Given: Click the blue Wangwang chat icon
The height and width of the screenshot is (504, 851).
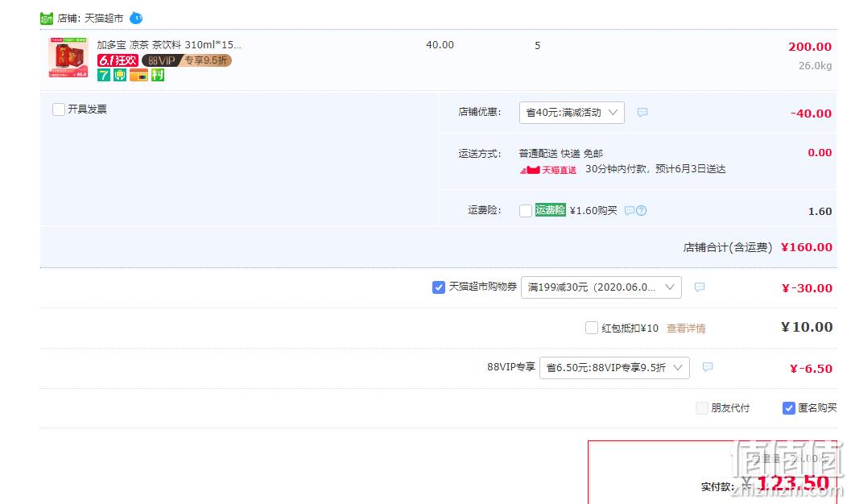Looking at the screenshot, I should click(136, 18).
